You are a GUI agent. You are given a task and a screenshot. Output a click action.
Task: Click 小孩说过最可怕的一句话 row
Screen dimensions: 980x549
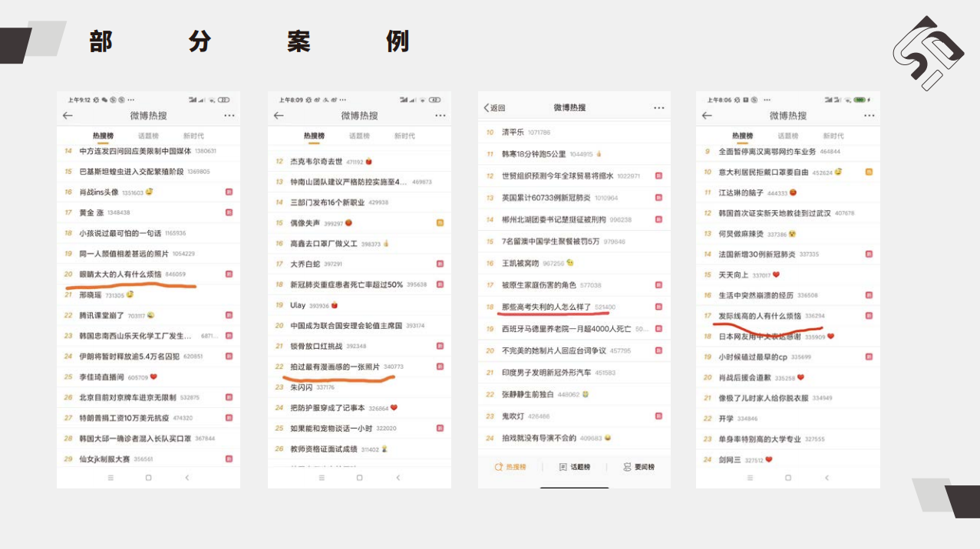tap(147, 233)
